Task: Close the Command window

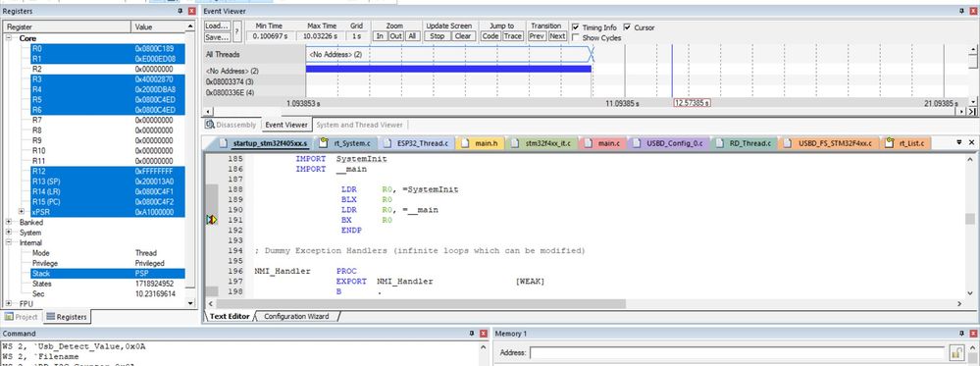Action: [483, 334]
